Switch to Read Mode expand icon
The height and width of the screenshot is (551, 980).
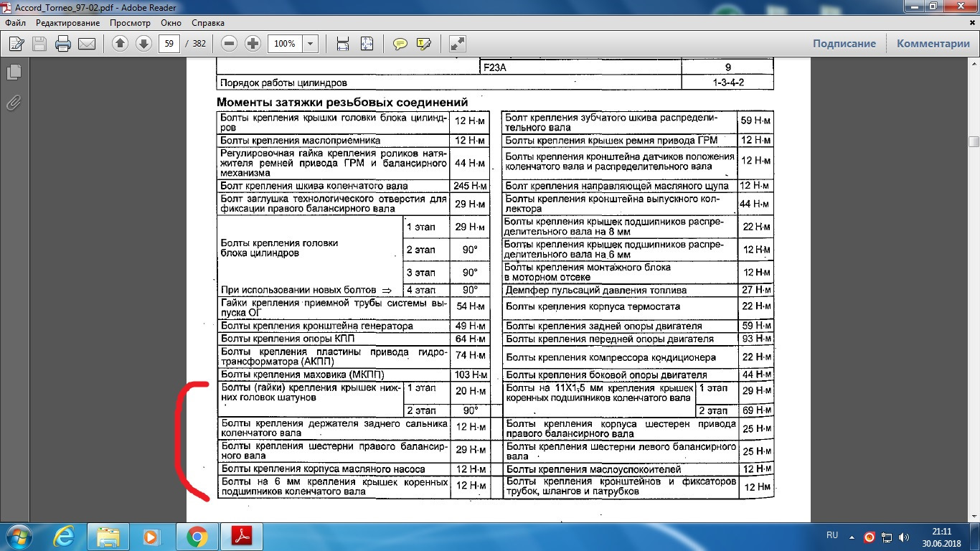tap(458, 44)
